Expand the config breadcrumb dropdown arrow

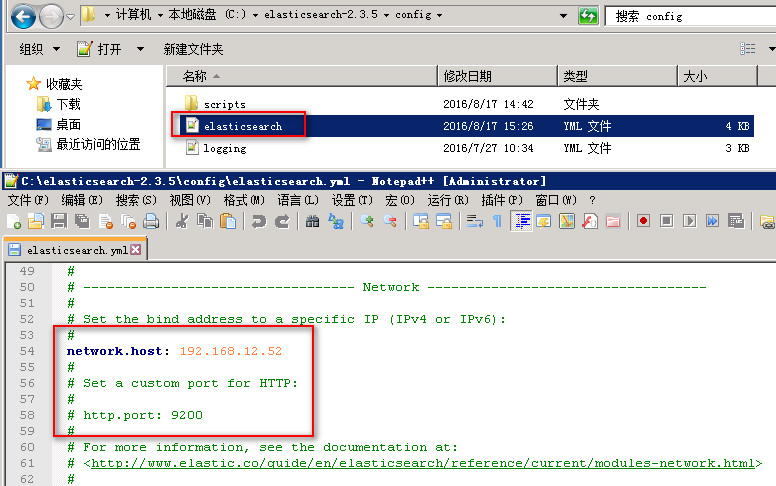tap(439, 15)
